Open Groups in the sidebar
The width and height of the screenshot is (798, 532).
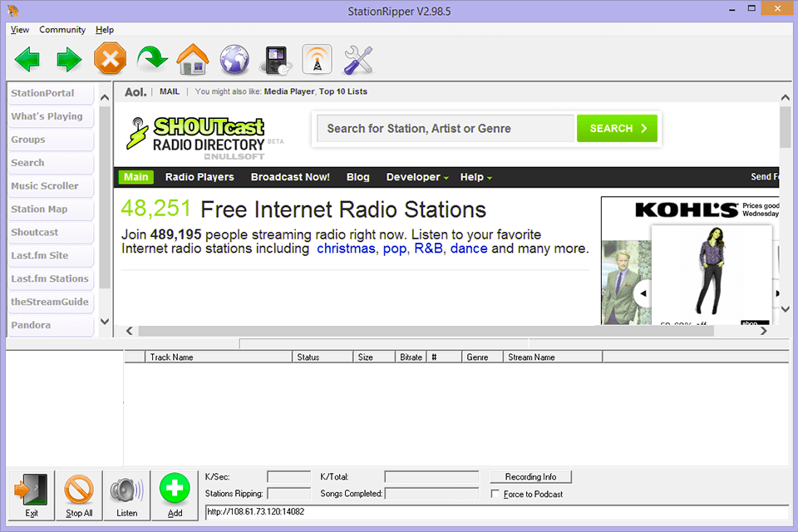click(51, 140)
